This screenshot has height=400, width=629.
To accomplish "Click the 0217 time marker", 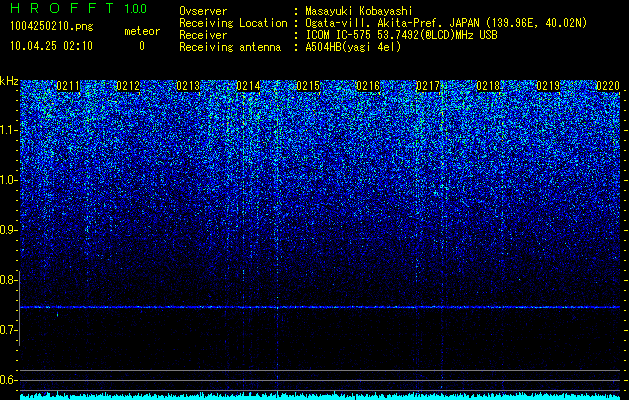I will [428, 86].
